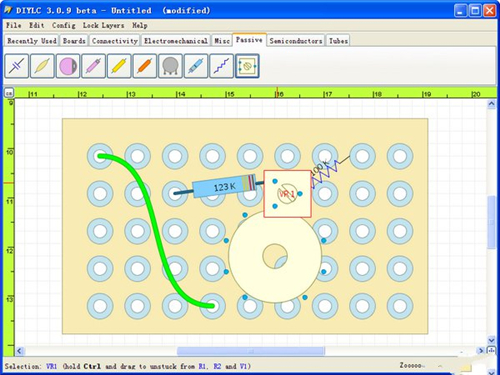Switch to the Electromechanical tab

[176, 41]
